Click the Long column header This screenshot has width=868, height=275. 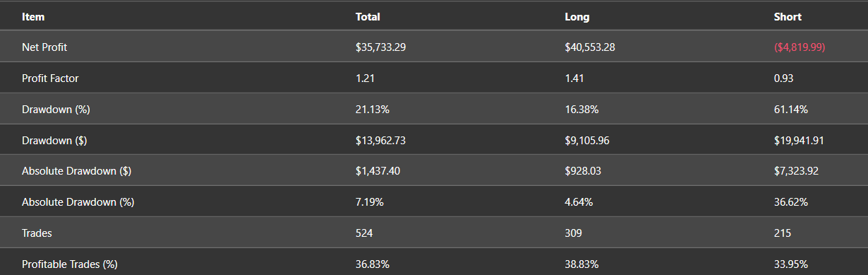pyautogui.click(x=577, y=17)
